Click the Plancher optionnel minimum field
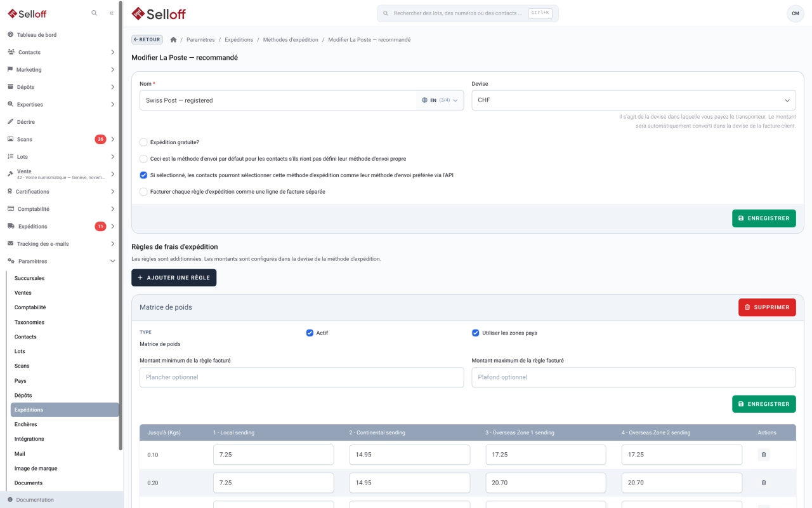Image resolution: width=812 pixels, height=508 pixels. coord(302,377)
